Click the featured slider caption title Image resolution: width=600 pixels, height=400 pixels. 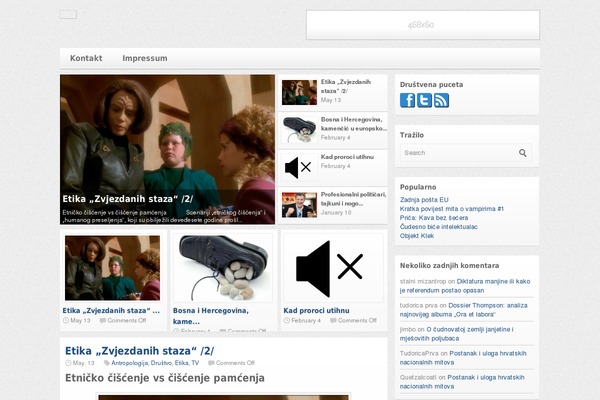128,199
